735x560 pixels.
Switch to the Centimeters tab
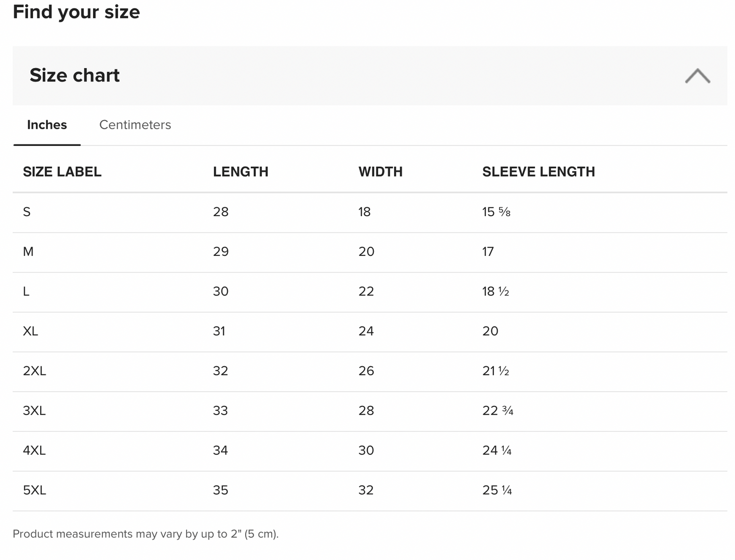135,125
